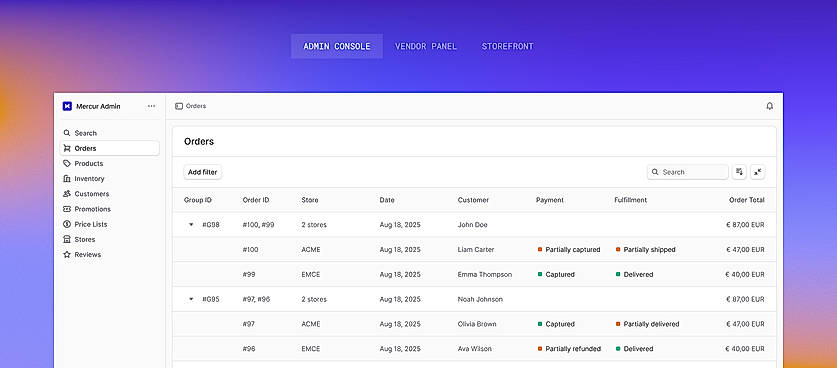Click the '#97, #96' order IDs cell
Screen dimensions: 837x368
256,299
